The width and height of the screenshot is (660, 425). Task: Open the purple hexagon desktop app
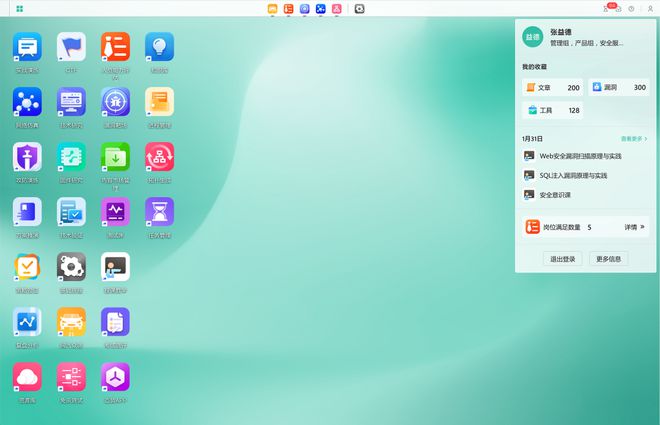pos(115,377)
